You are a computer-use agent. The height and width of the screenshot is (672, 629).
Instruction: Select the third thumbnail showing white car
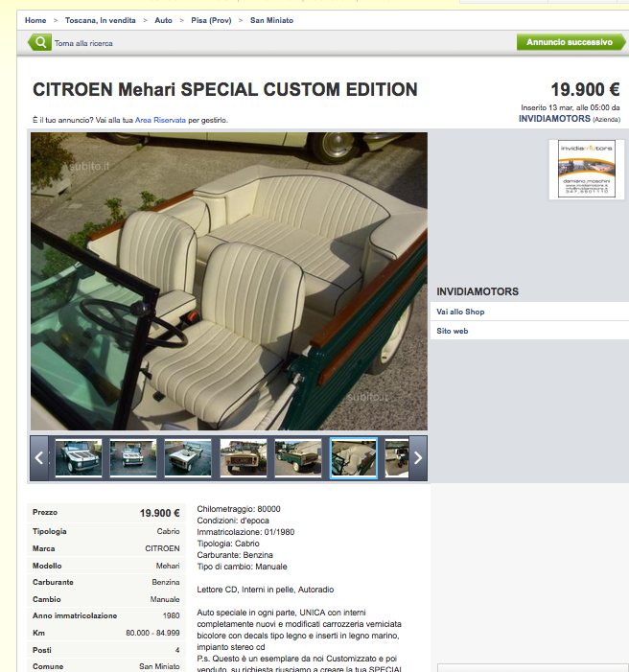(x=188, y=457)
